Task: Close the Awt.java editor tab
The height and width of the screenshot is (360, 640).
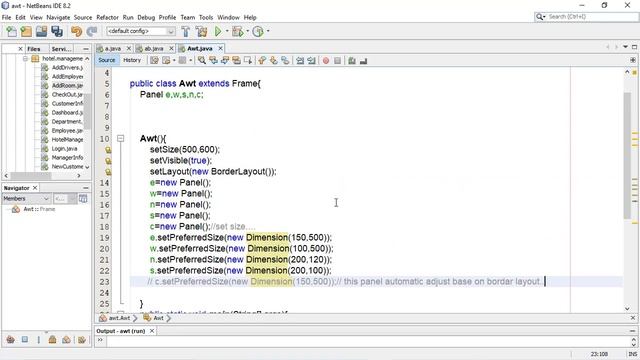Action: [x=220, y=48]
